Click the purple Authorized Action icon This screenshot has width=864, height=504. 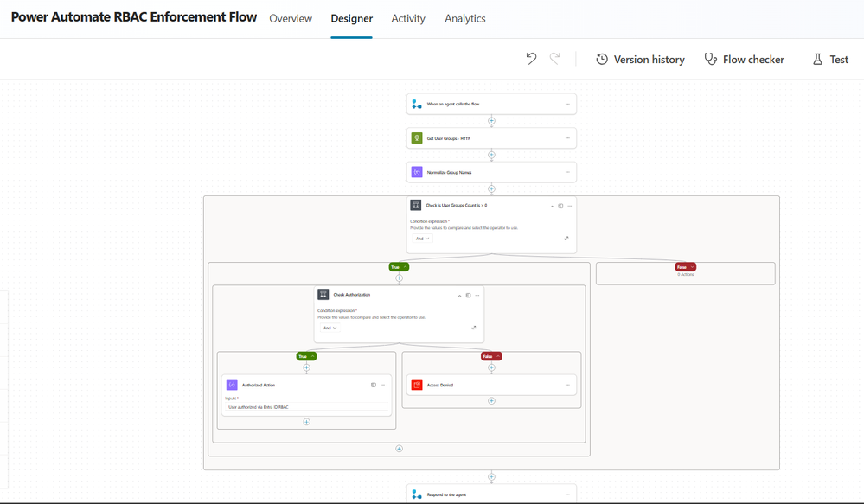click(x=232, y=385)
